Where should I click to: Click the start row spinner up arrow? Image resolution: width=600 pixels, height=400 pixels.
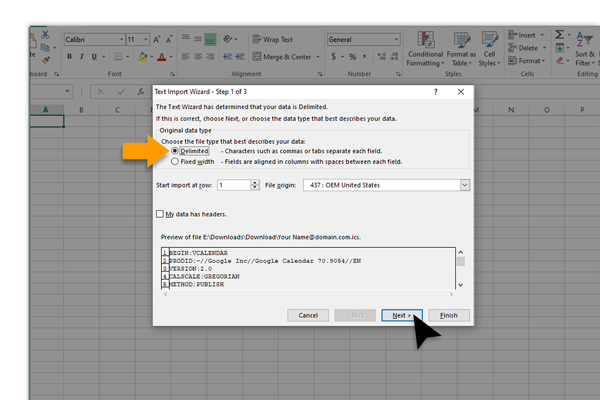(255, 183)
